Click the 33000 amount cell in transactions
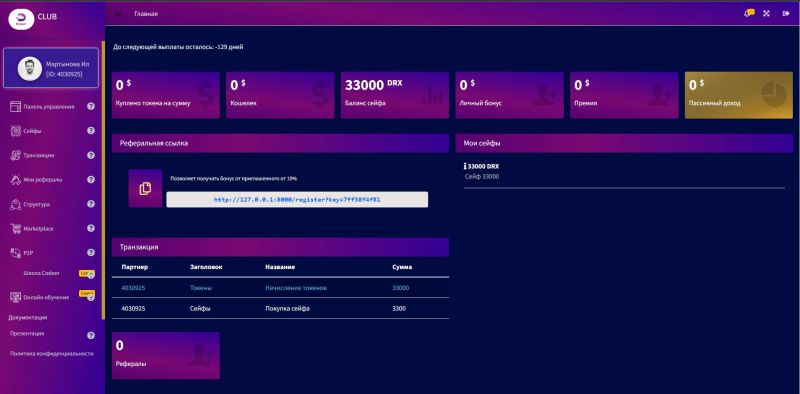Viewport: 800px width, 394px height. (x=401, y=288)
